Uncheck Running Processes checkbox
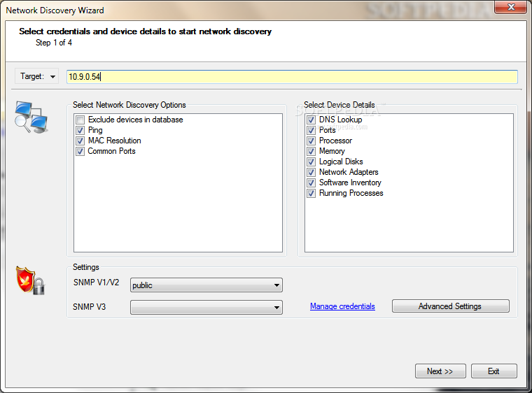 pyautogui.click(x=311, y=193)
